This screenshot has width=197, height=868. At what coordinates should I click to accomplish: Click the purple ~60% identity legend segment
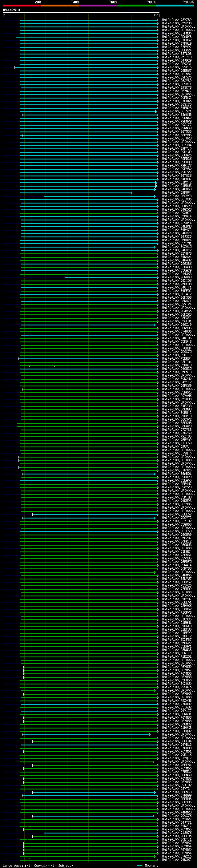point(98,6)
